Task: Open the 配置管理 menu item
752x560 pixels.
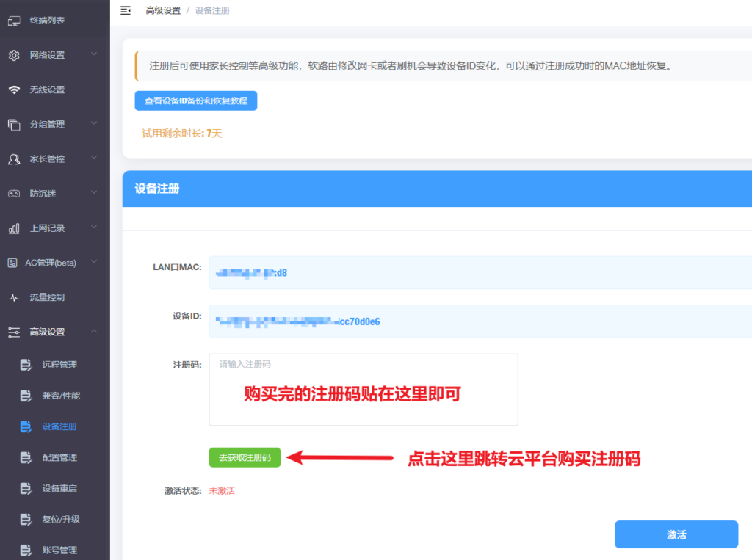Action: click(59, 457)
